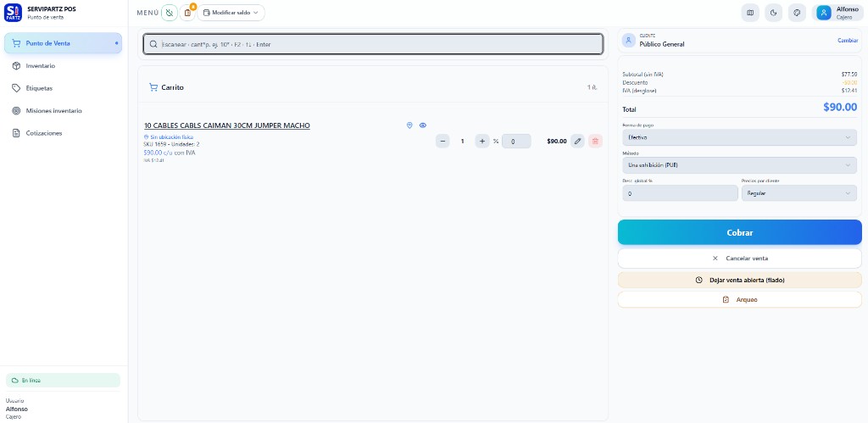This screenshot has height=423, width=868.
Task: Open the color palette theme icon
Action: click(x=797, y=13)
